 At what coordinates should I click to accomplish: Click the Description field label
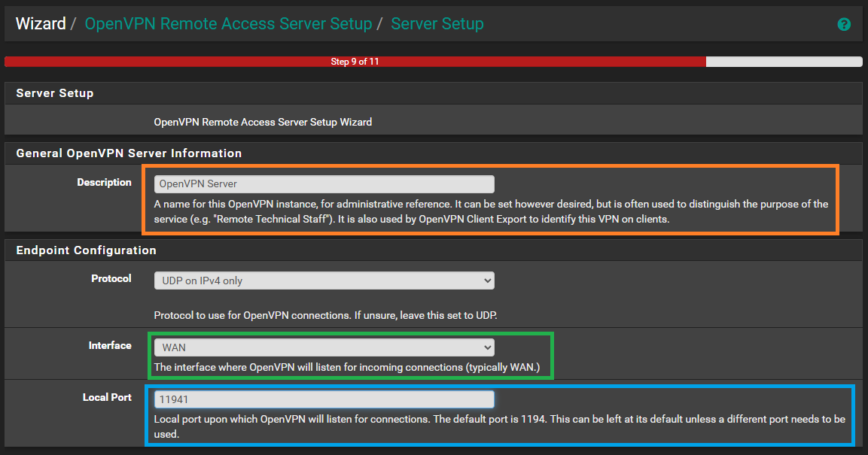104,183
